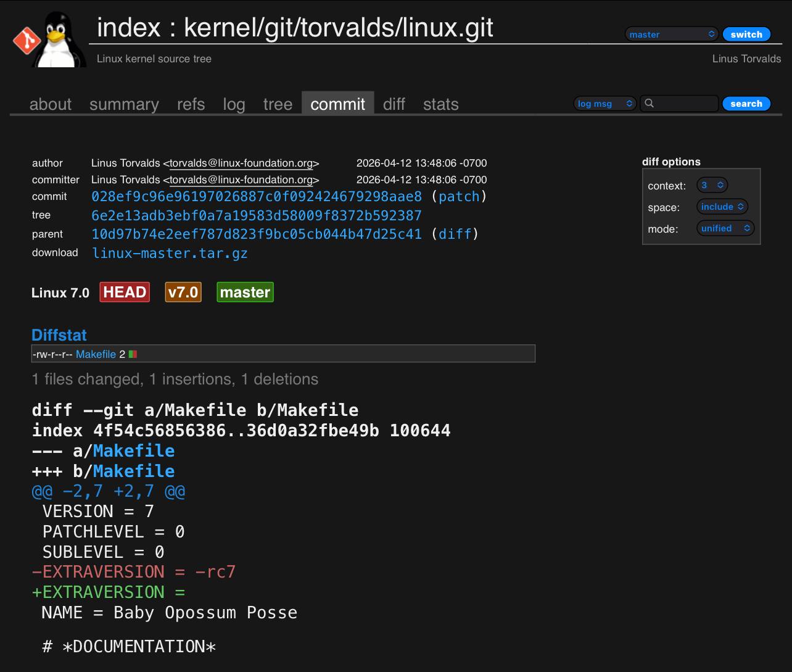Open the b/Makefile link in diff
The width and height of the screenshot is (792, 672).
click(133, 471)
